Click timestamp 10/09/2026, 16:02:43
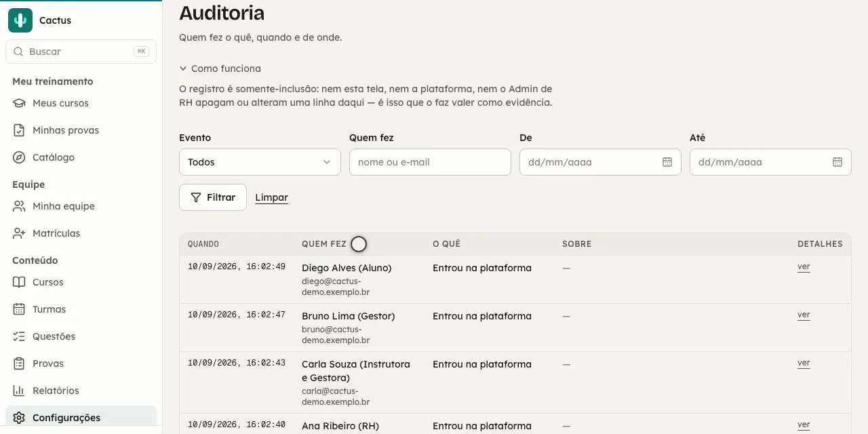 pos(237,363)
